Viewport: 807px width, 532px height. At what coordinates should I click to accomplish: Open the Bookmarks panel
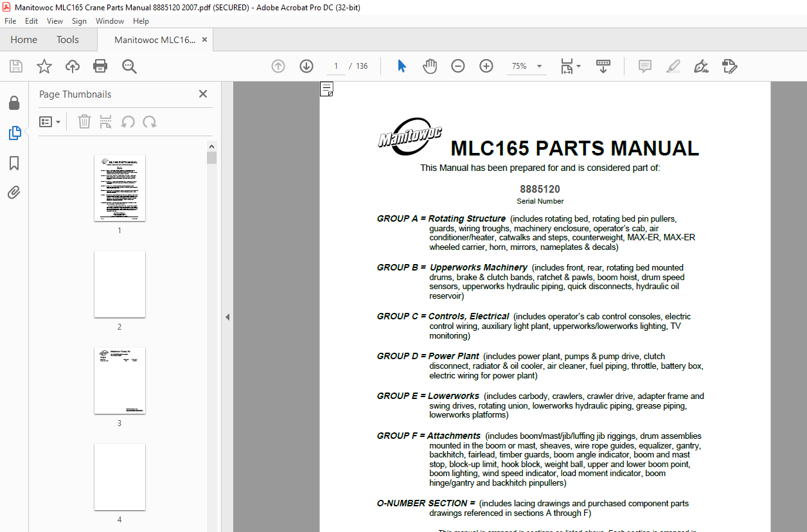click(x=14, y=163)
